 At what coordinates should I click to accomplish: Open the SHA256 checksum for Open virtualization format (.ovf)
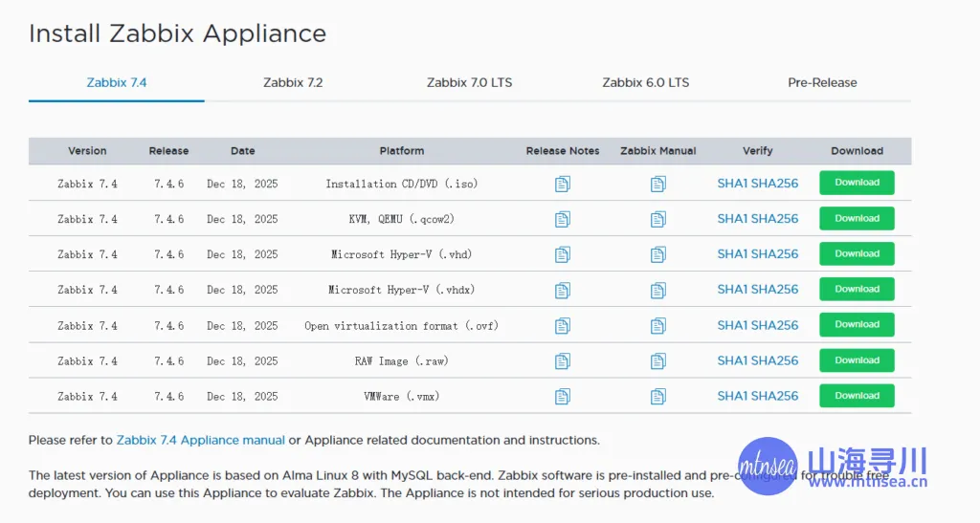click(x=775, y=325)
